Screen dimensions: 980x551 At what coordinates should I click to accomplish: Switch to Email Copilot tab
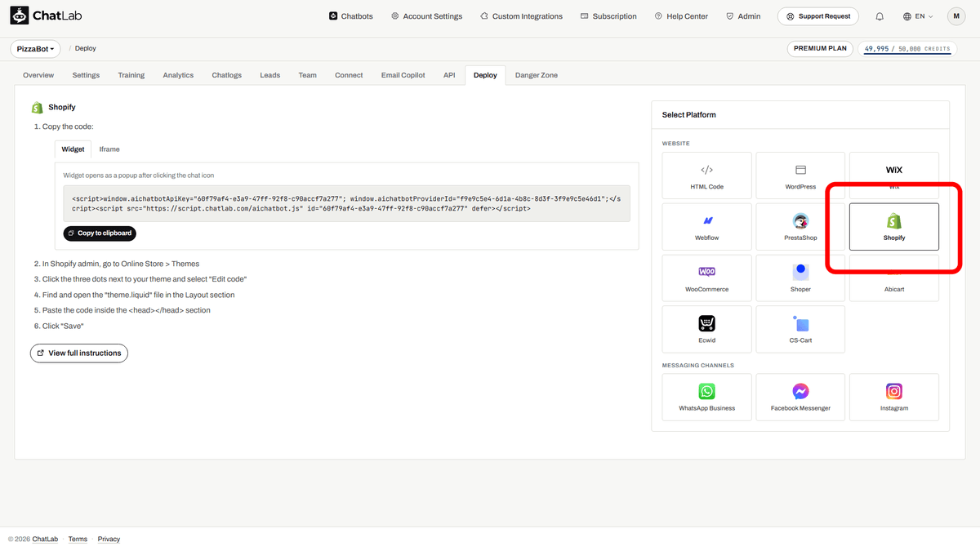403,75
